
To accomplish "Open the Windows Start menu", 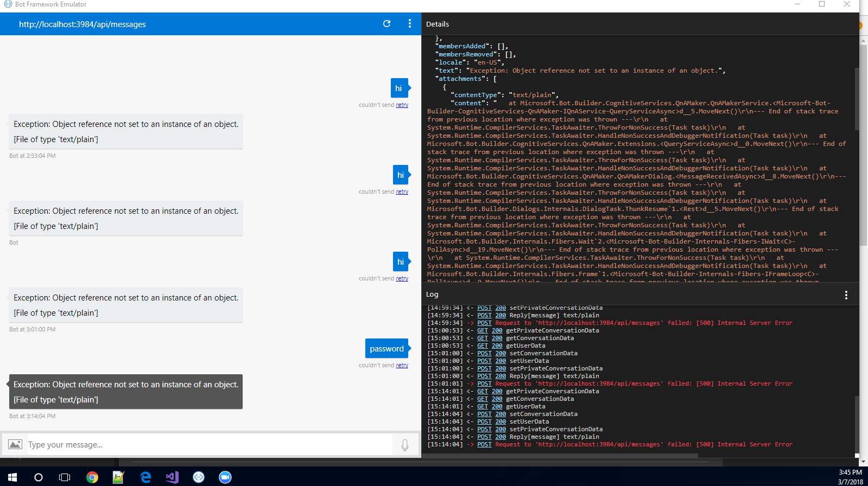I will pos(12,477).
